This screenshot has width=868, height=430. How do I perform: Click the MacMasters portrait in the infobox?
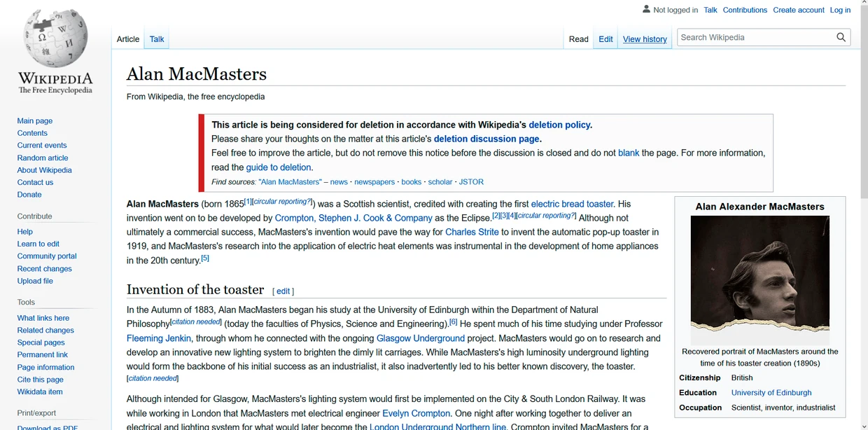(759, 279)
